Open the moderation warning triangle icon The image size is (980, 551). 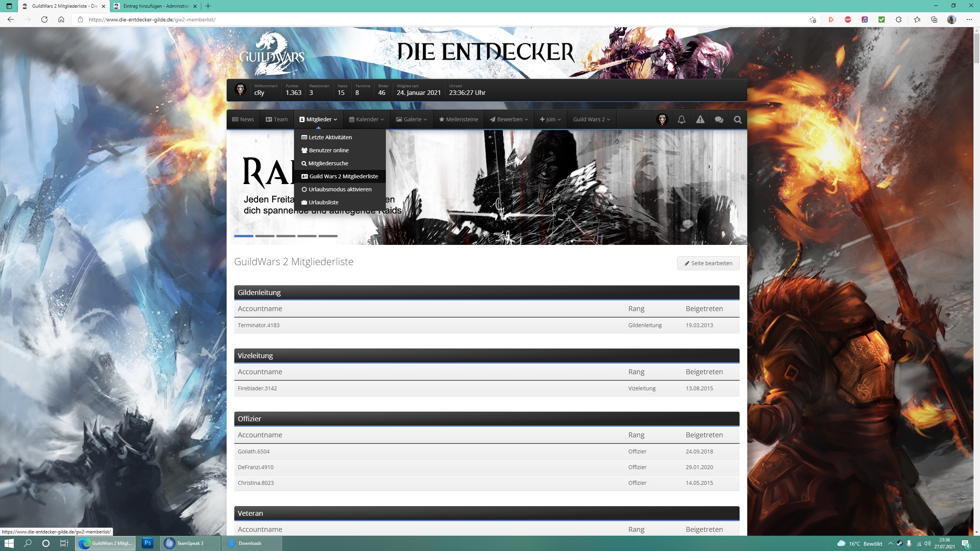pyautogui.click(x=700, y=119)
